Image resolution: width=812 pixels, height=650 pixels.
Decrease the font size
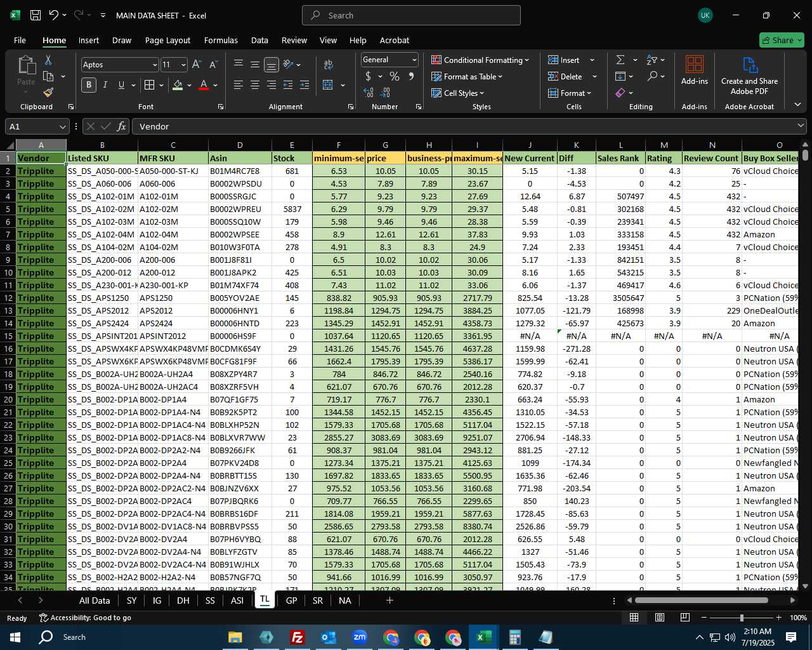coord(213,65)
